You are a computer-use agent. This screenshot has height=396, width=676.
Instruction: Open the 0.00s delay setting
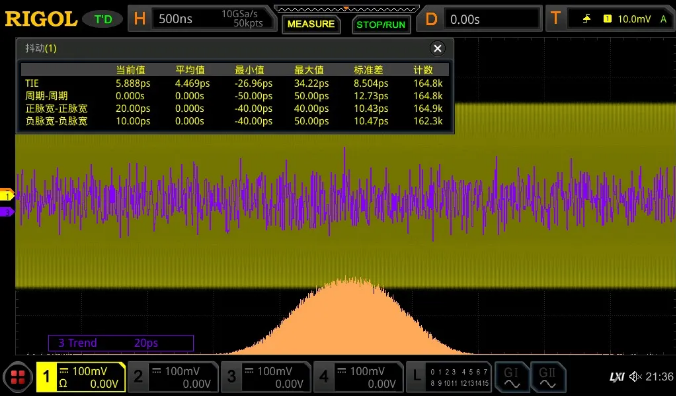tap(491, 19)
